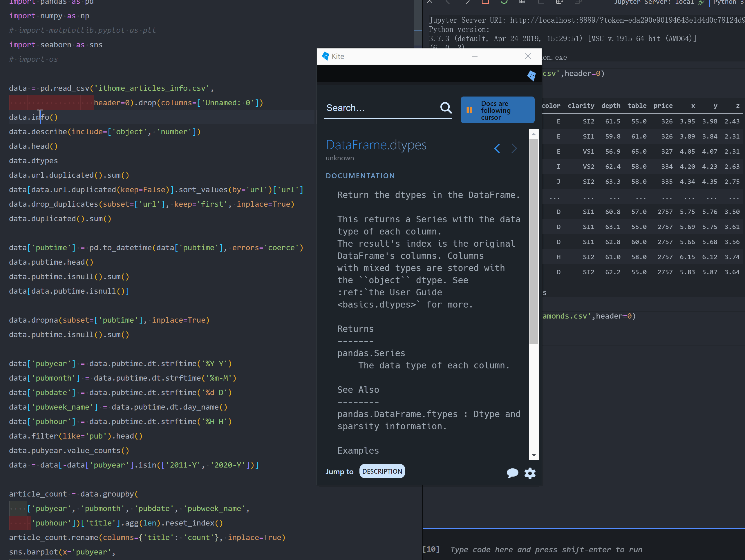This screenshot has height=560, width=745.
Task: Click the "color" column header in the output table
Action: tap(551, 106)
